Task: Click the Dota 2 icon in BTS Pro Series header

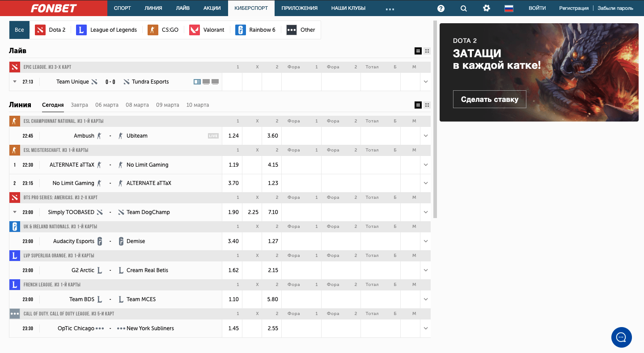Action: pos(15,198)
